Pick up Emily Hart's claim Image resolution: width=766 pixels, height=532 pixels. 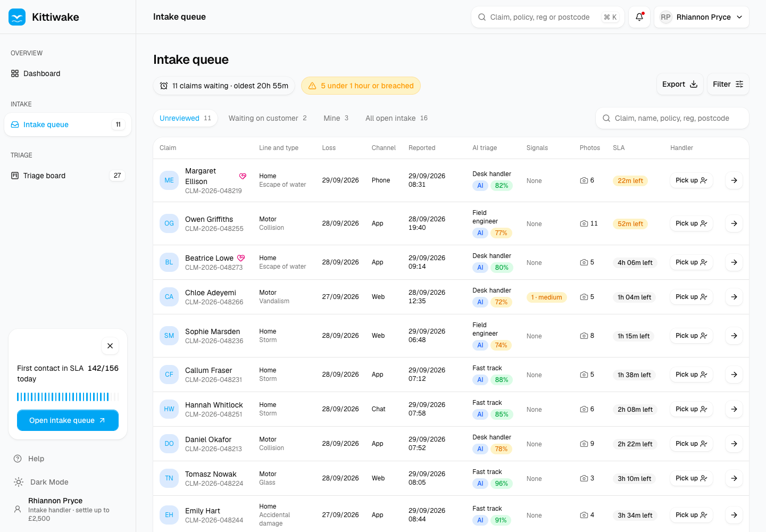click(x=691, y=515)
